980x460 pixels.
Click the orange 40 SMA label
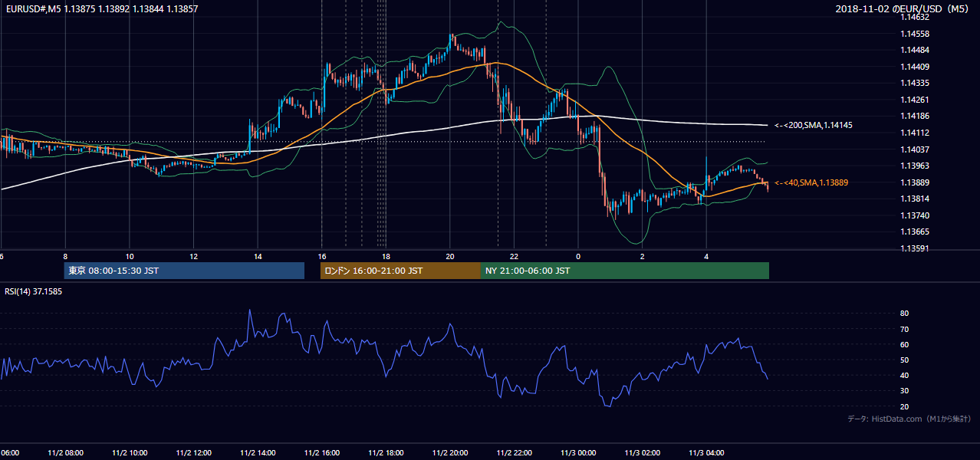(811, 182)
